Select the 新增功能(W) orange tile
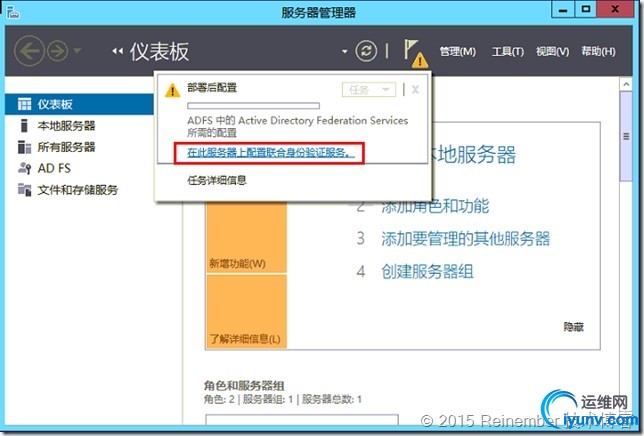The height and width of the screenshot is (436, 644). pos(246,237)
